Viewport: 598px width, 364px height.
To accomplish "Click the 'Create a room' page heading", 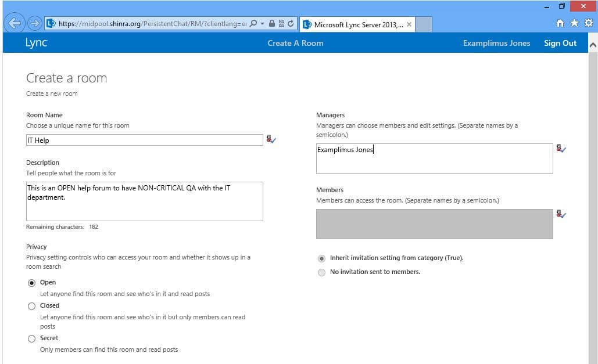I will pos(67,78).
